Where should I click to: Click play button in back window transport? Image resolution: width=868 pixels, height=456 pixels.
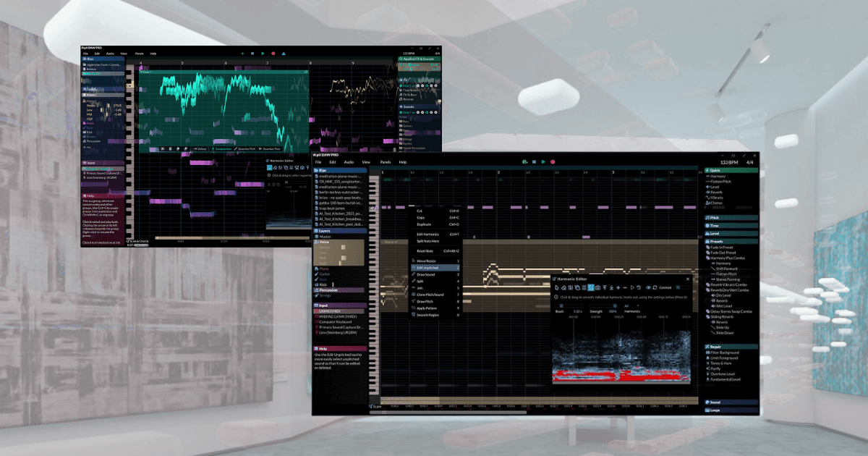click(x=263, y=54)
